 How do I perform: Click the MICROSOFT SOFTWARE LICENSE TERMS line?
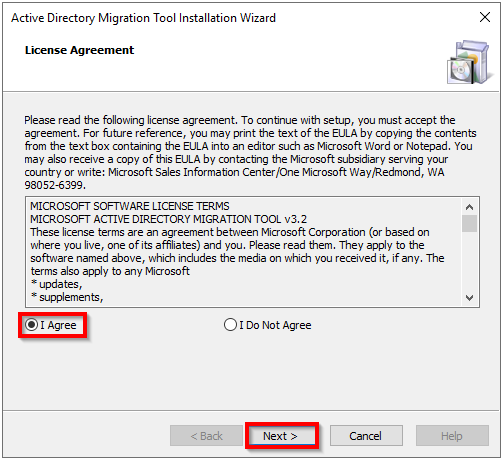130,206
